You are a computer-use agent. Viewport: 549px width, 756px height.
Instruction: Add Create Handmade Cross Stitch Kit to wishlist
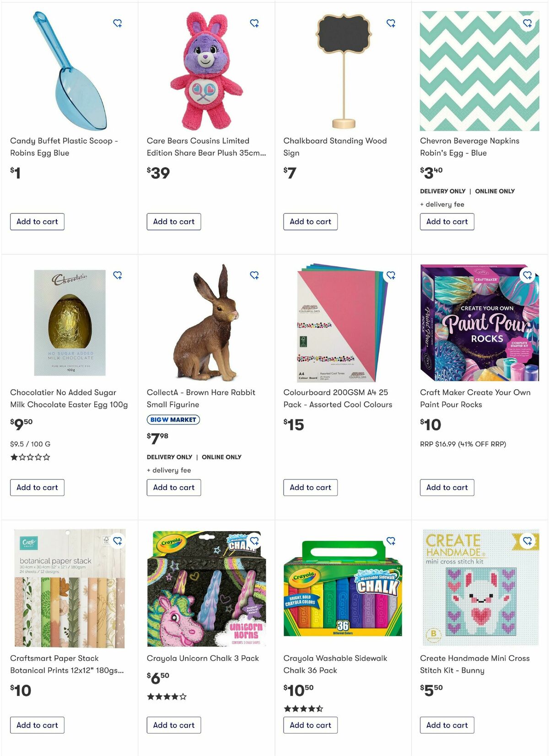(527, 541)
